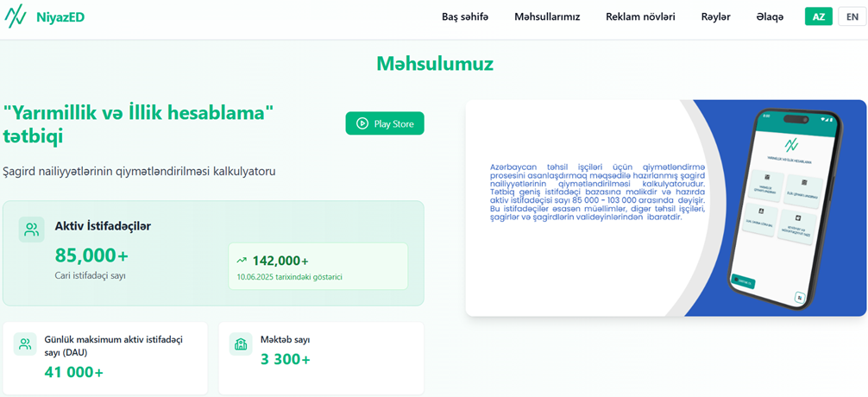Switch language to AZ

pyautogui.click(x=819, y=17)
